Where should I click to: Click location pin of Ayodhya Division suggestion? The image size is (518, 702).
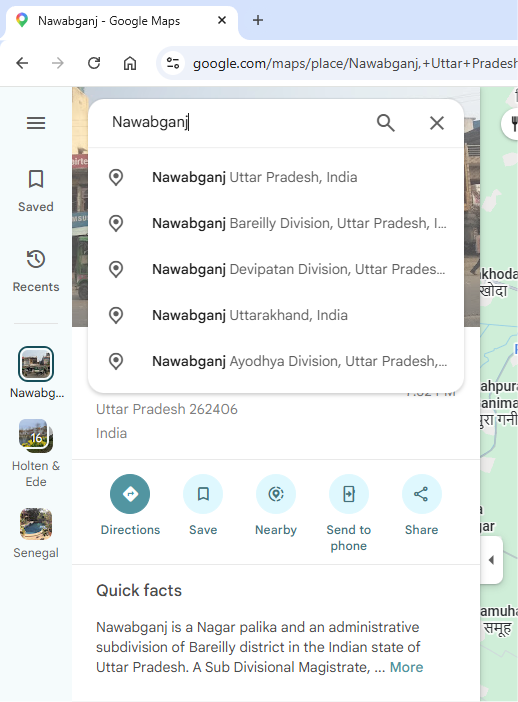(116, 361)
